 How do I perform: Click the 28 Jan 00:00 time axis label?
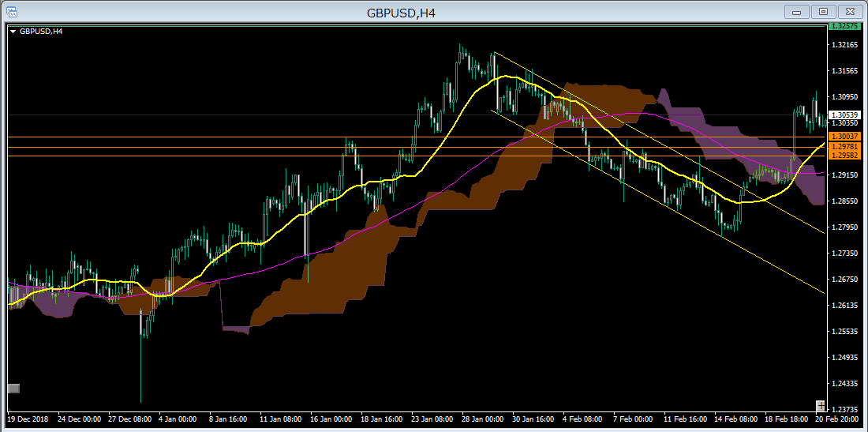(x=481, y=420)
